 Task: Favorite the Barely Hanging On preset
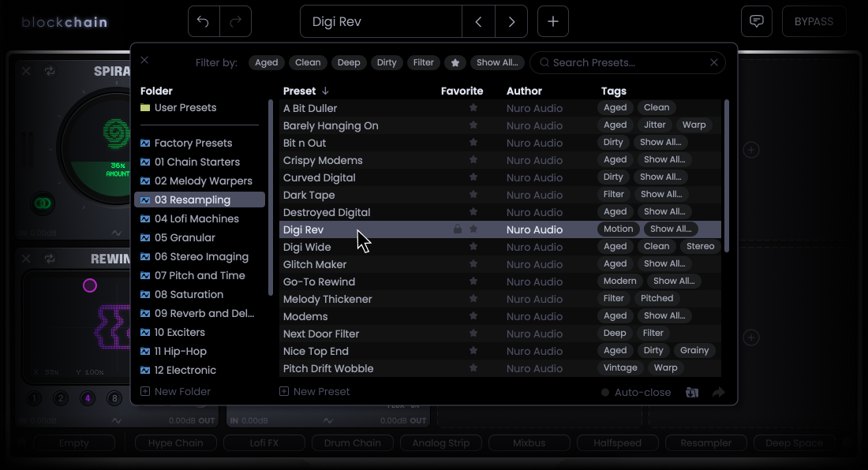click(473, 125)
